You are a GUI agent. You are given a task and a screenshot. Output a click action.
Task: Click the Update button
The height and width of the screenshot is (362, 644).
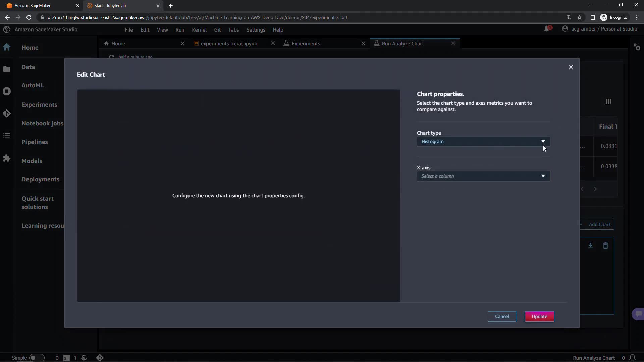click(539, 316)
